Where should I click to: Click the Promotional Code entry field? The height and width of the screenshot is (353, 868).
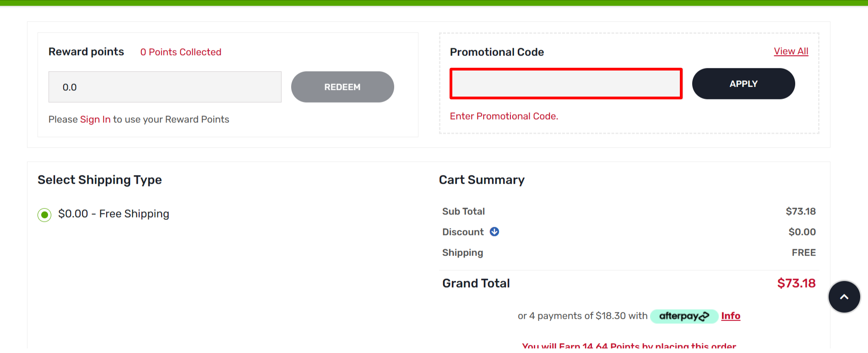(566, 84)
